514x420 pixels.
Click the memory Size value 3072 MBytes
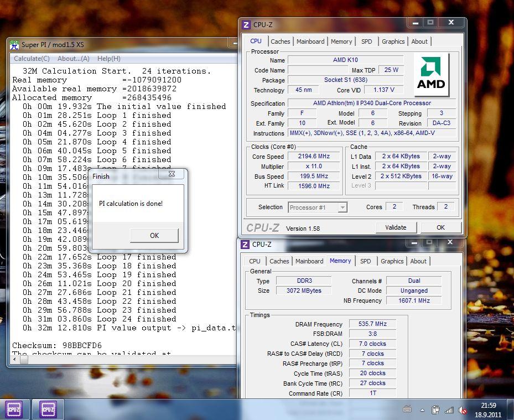304,291
